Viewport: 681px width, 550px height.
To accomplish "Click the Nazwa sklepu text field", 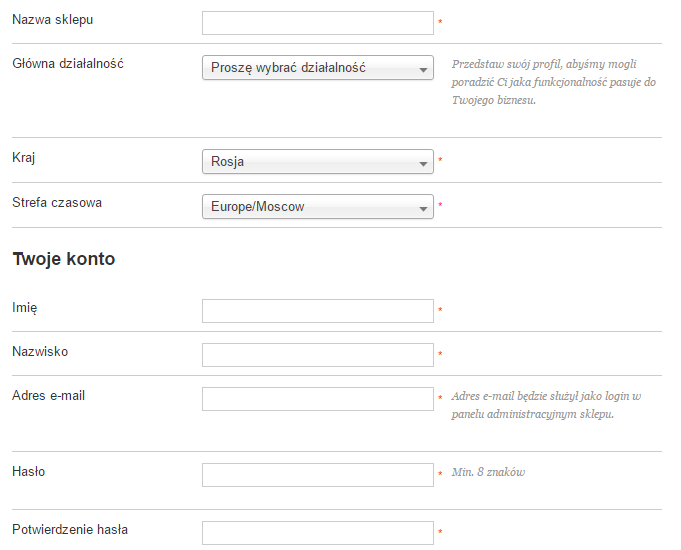I will [x=317, y=23].
